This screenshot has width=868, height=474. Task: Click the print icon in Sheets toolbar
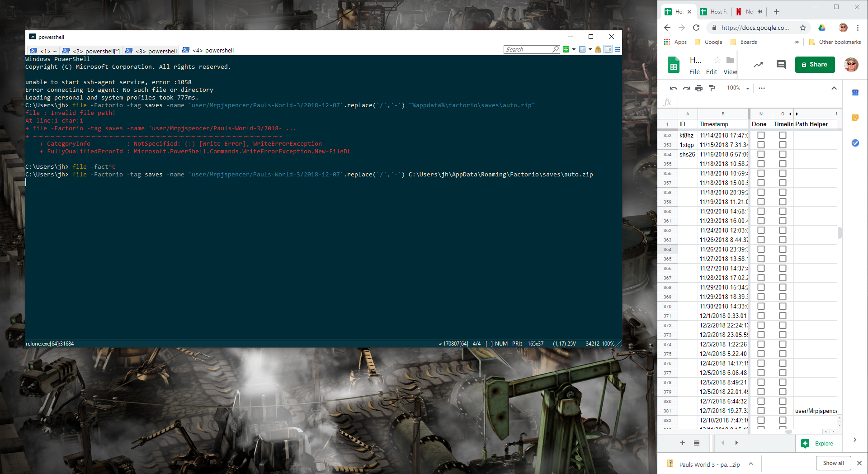tap(699, 88)
